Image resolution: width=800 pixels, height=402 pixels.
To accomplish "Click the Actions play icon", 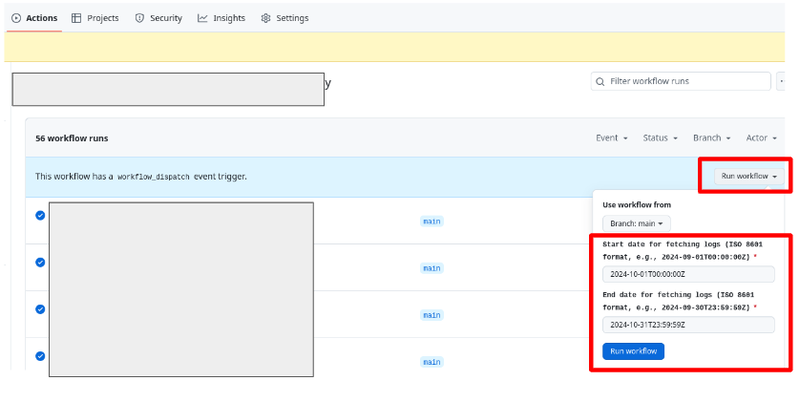I will 16,18.
